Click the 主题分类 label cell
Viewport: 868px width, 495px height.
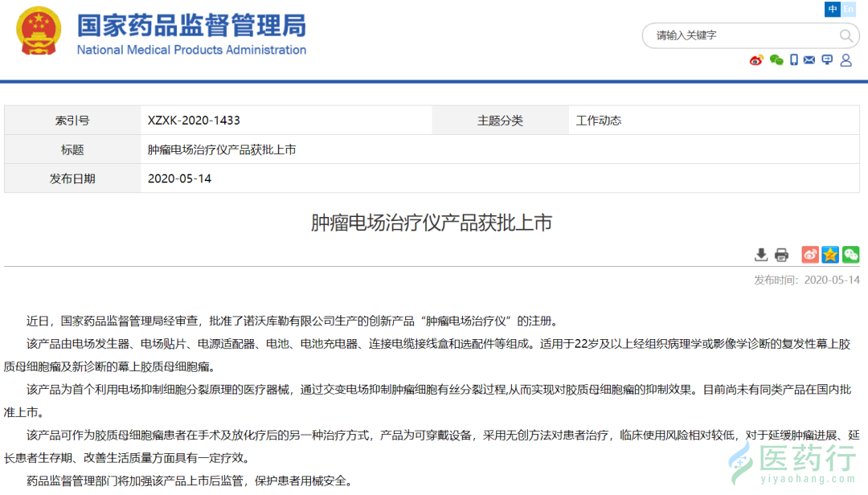501,121
